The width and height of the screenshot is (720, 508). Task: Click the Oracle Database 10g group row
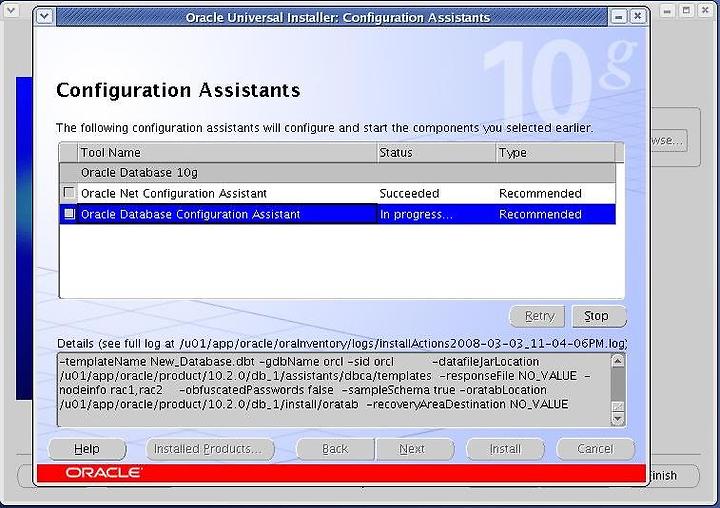click(x=338, y=173)
